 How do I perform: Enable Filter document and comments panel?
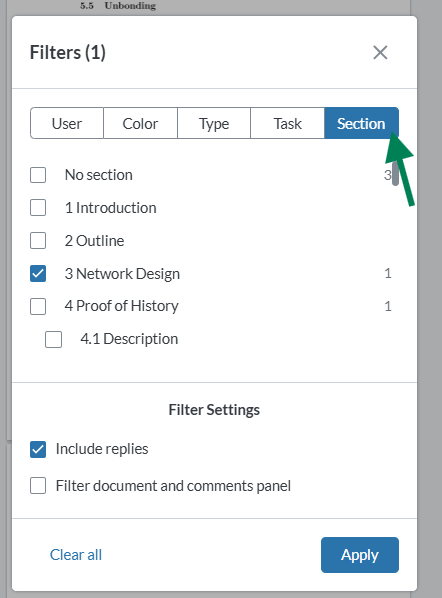coord(38,486)
